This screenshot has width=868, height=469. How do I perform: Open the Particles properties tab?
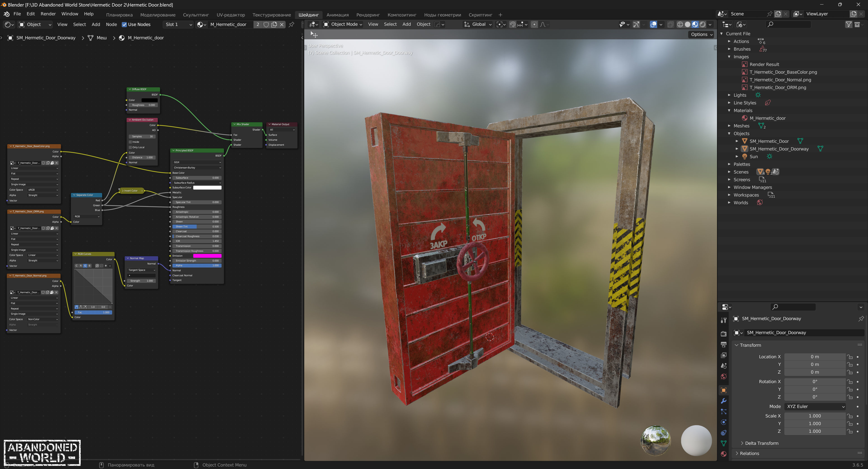[723, 411]
